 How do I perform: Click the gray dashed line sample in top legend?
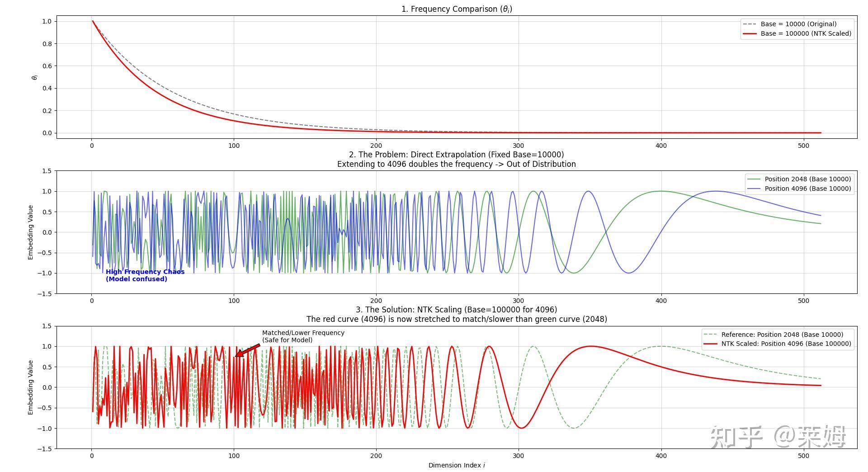click(x=750, y=24)
